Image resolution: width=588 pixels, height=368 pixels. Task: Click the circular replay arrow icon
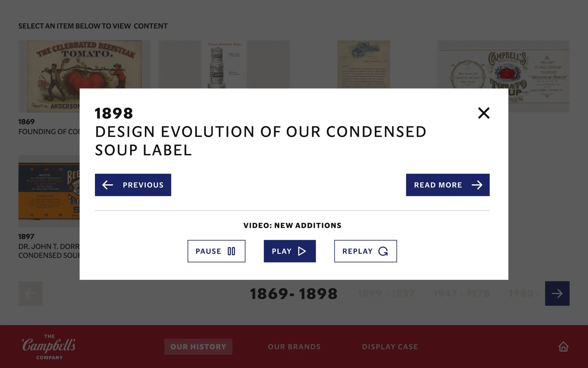383,251
